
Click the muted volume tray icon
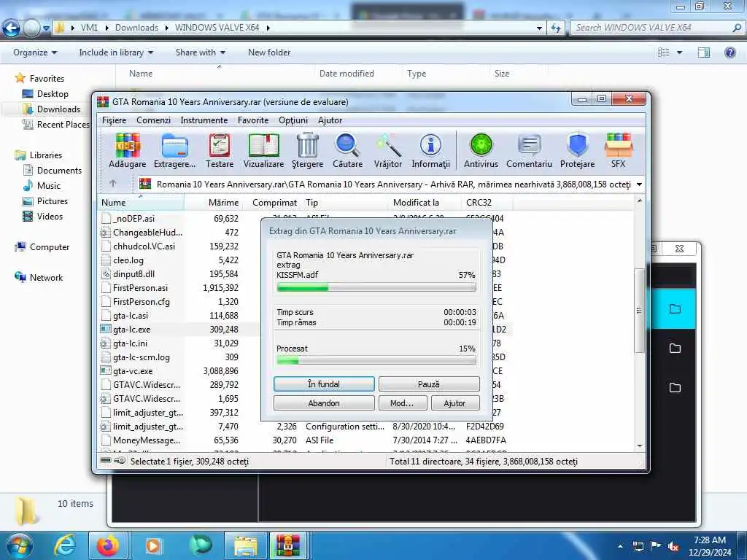coord(673,547)
